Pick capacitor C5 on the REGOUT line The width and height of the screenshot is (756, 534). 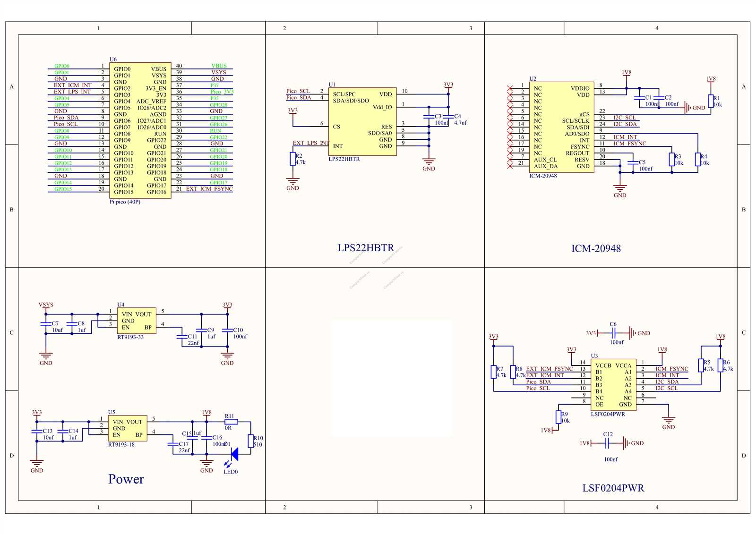[x=633, y=162]
